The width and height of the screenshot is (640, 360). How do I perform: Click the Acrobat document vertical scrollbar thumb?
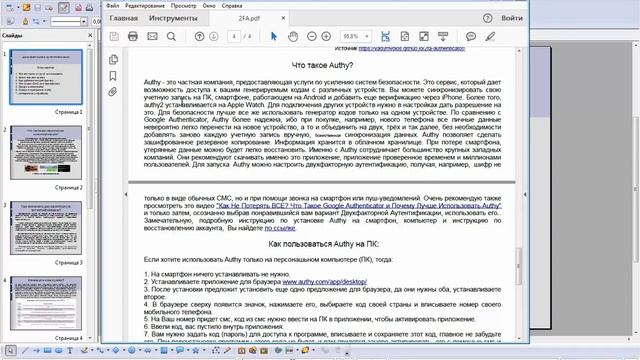[x=519, y=266]
